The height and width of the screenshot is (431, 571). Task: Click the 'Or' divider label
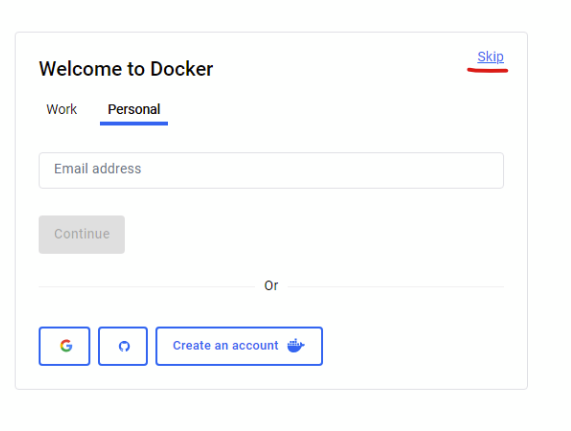click(x=271, y=286)
